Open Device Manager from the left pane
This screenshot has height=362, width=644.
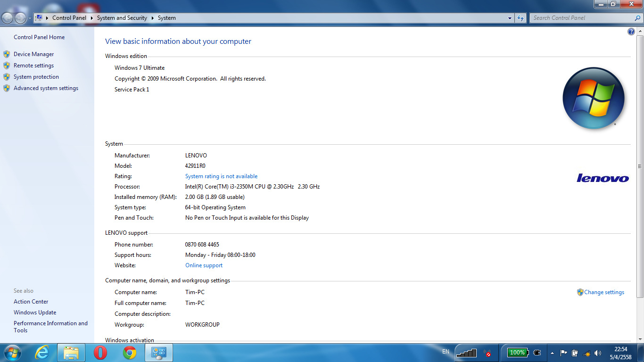[x=34, y=54]
